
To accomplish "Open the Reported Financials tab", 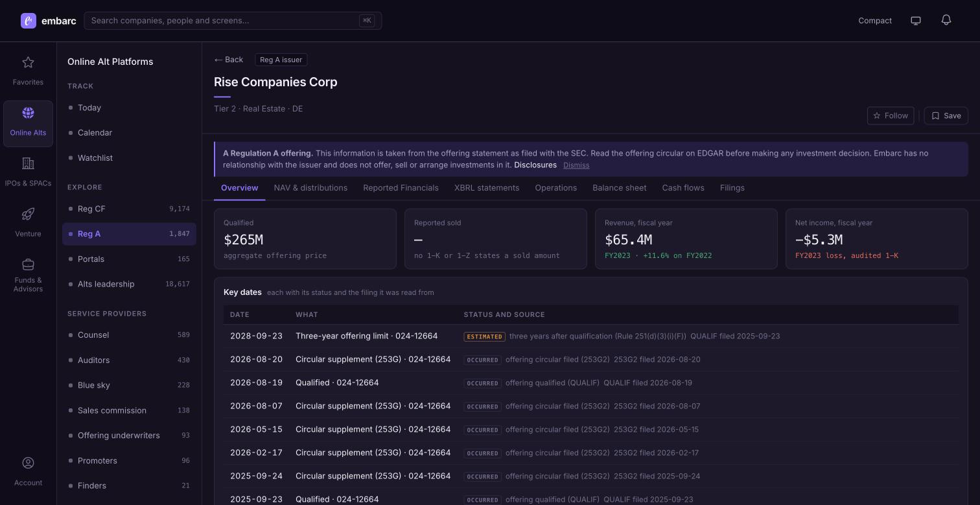I will click(401, 188).
